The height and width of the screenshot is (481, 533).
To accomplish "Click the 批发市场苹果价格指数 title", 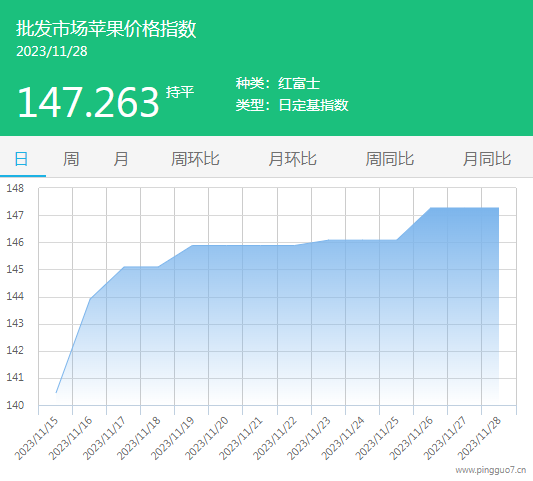I will pos(106,29).
